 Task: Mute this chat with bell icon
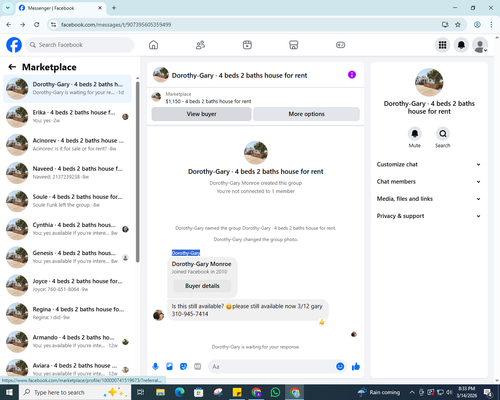[415, 134]
